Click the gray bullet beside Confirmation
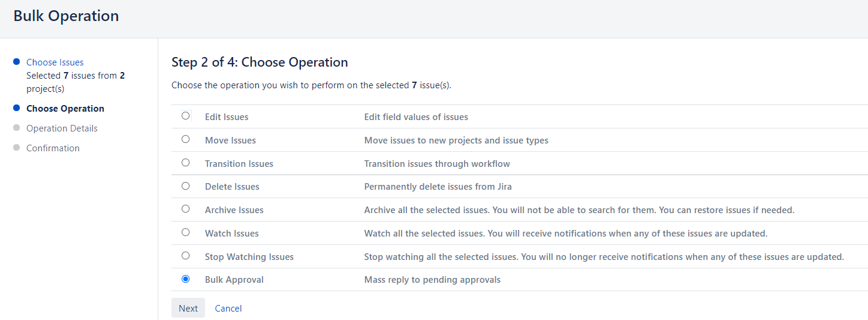 [16, 148]
